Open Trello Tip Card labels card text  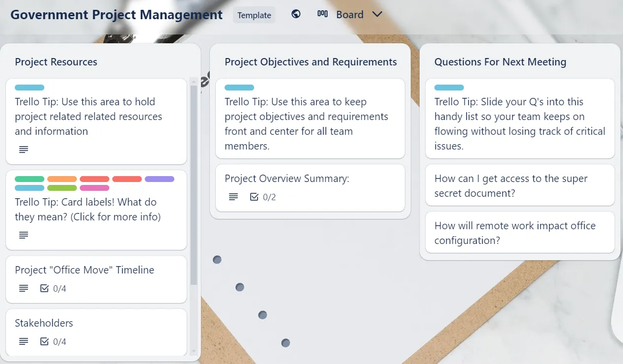pos(88,210)
